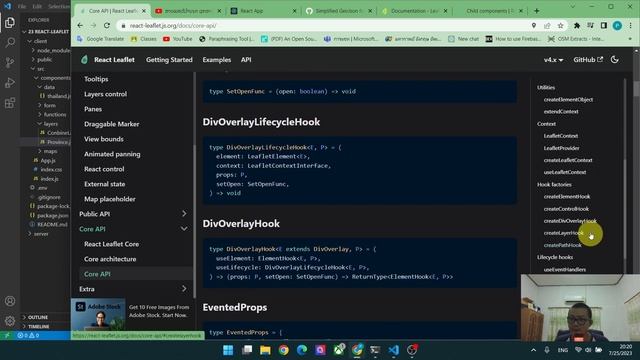Screen dimensions: 640x360
Task: Expand the OUTLINE panel in VS Code
Action: pos(38,317)
